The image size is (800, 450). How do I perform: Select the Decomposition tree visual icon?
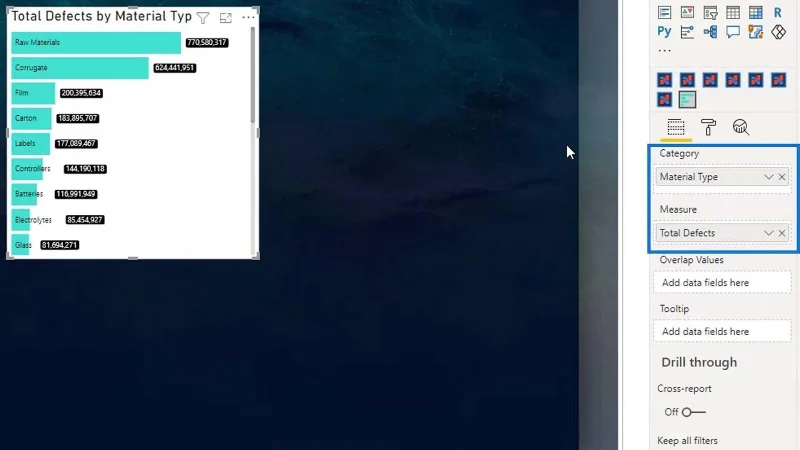pos(710,32)
